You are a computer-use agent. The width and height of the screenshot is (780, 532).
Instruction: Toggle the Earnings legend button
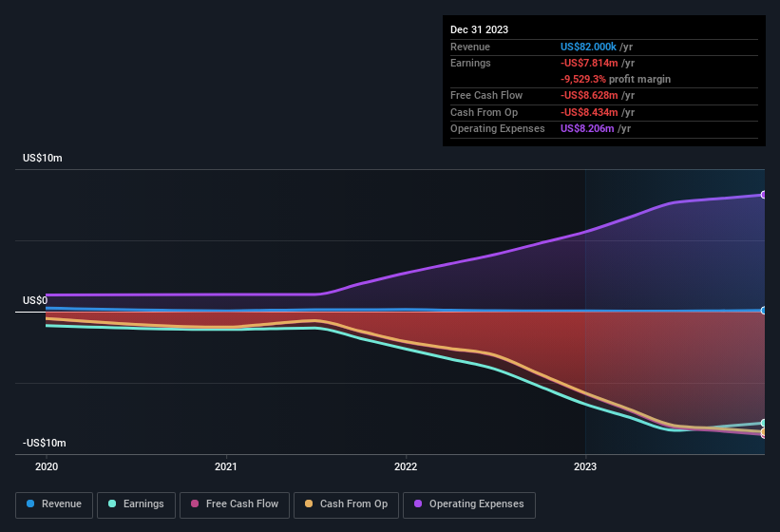point(136,504)
